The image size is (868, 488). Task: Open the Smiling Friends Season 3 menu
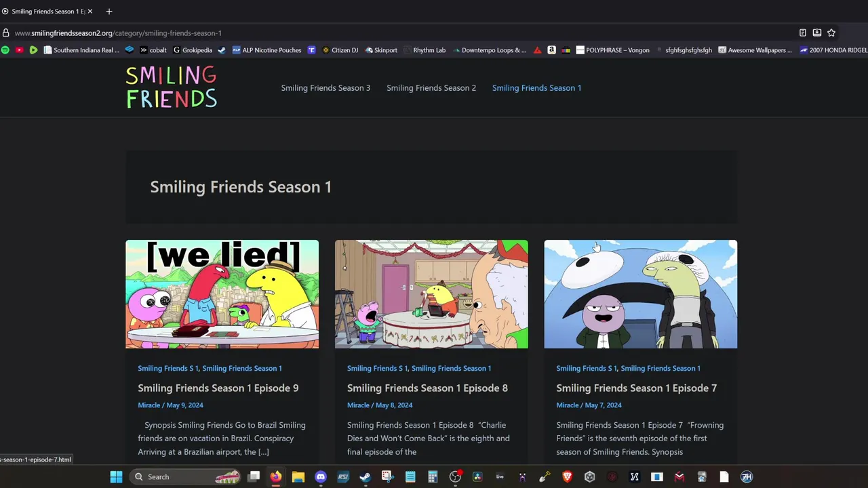(x=325, y=88)
